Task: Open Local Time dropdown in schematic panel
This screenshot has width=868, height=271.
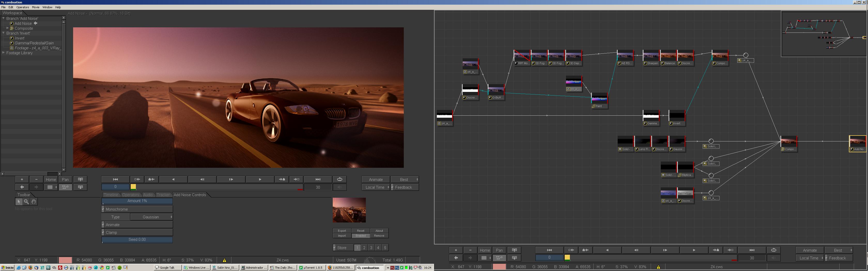Action: coord(810,258)
